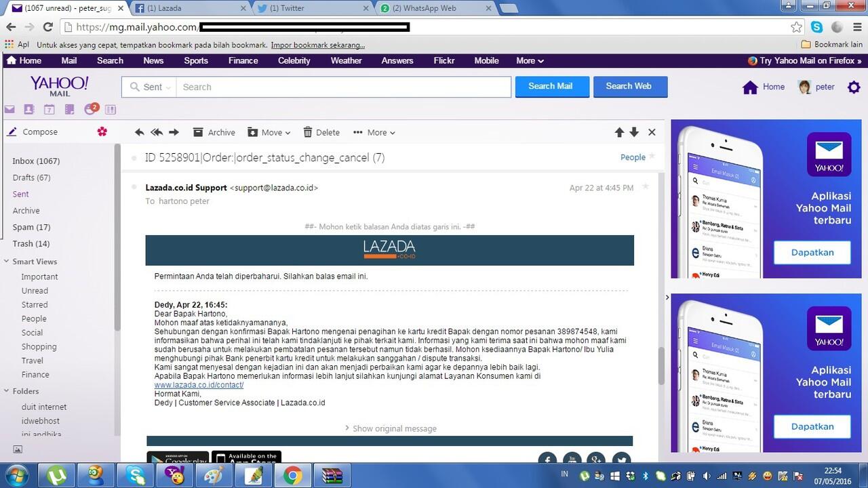Archive the open message
Screen dimensions: 868x488
[x=214, y=132]
